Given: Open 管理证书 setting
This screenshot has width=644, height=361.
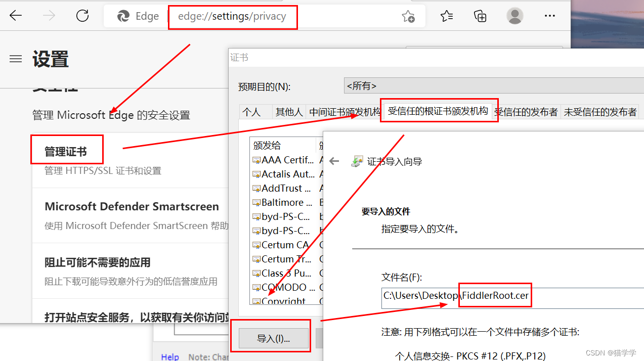Looking at the screenshot, I should coord(65,151).
